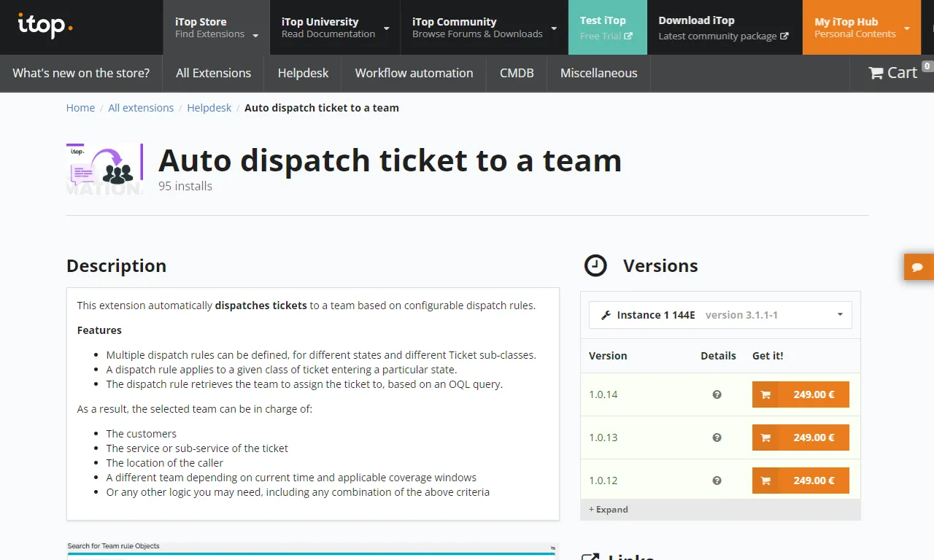Add version 1.0.13 to cart for 249.00 €
The width and height of the screenshot is (934, 560).
(800, 437)
